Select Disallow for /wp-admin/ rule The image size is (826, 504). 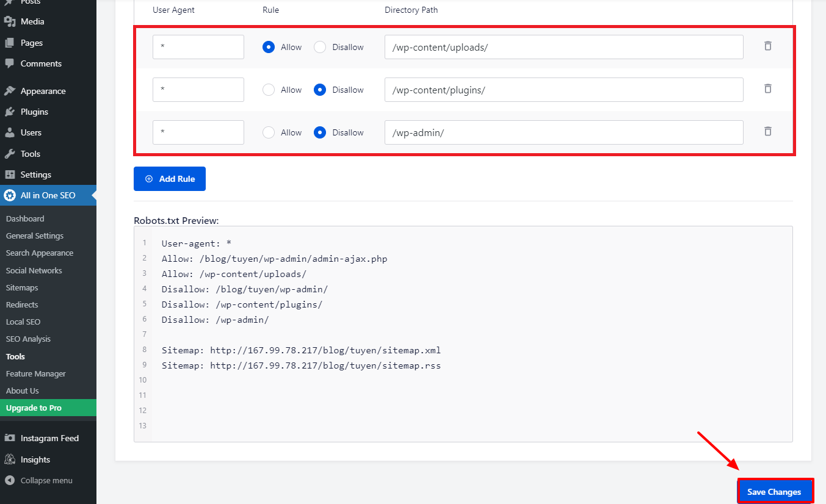coord(320,132)
